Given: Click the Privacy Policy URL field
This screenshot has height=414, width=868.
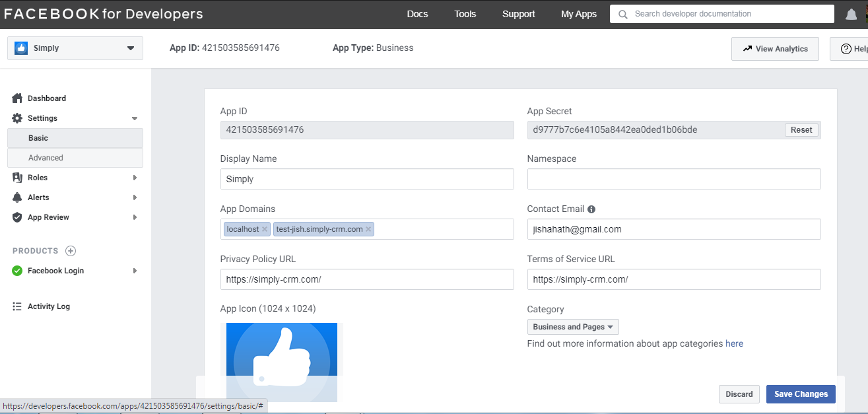Looking at the screenshot, I should click(x=367, y=279).
